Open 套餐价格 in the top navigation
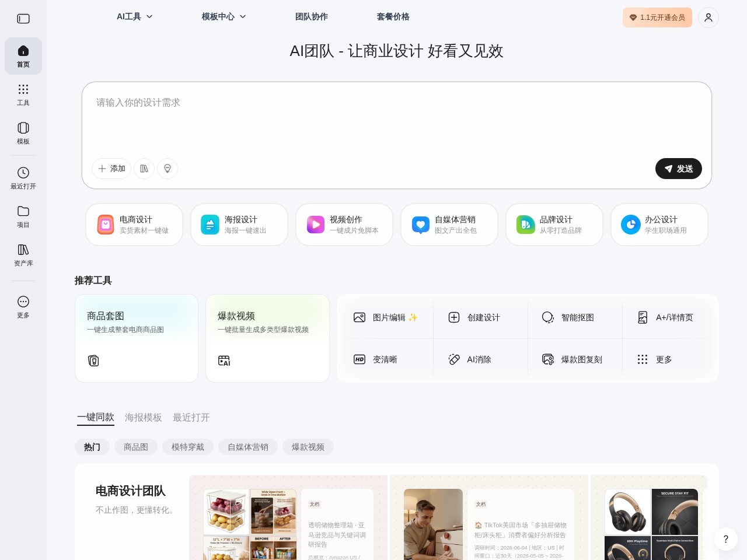Viewport: 747px width, 560px height. click(393, 16)
